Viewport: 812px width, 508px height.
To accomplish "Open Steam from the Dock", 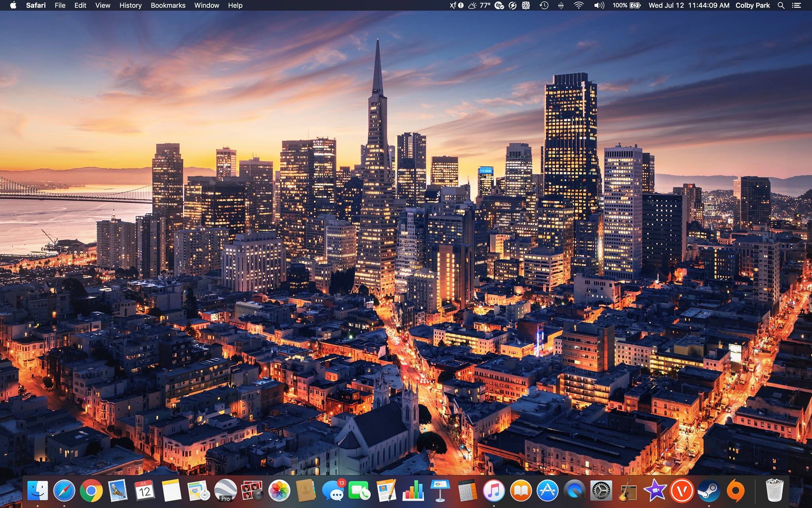I will pos(709,491).
